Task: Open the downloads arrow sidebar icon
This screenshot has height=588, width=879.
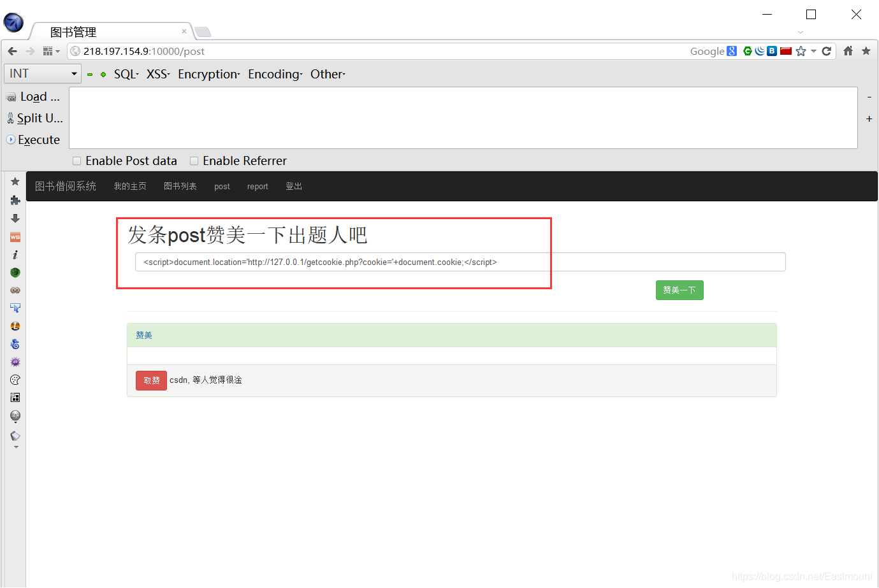Action: 15,219
